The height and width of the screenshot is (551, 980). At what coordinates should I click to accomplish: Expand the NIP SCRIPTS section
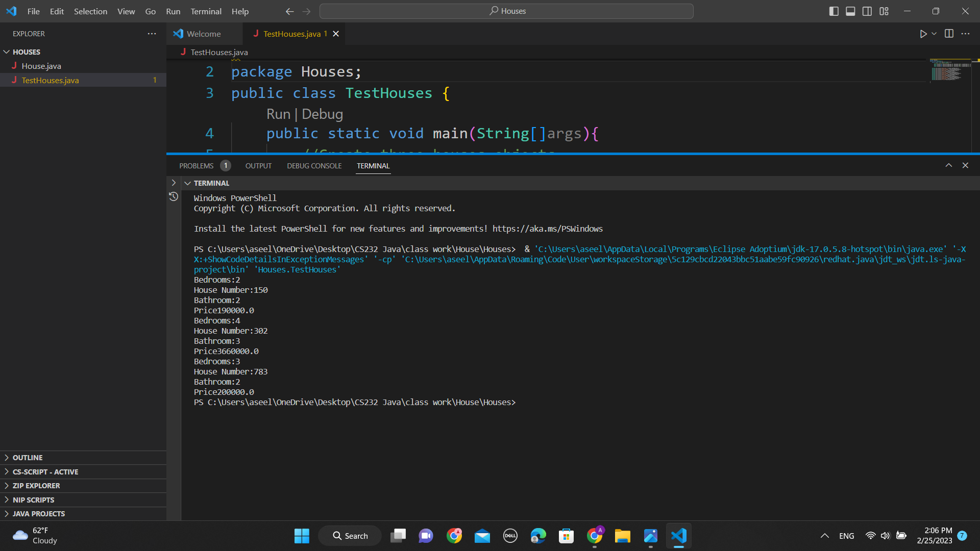tap(33, 500)
